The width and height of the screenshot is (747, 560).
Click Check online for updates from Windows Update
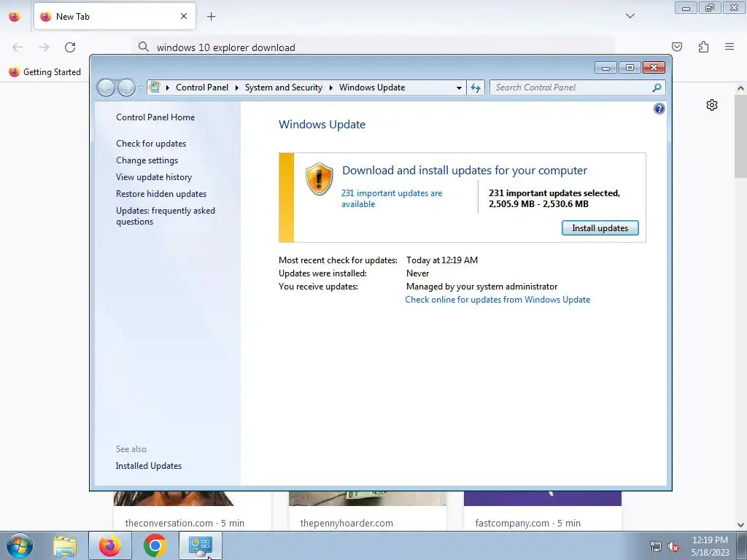tap(498, 300)
